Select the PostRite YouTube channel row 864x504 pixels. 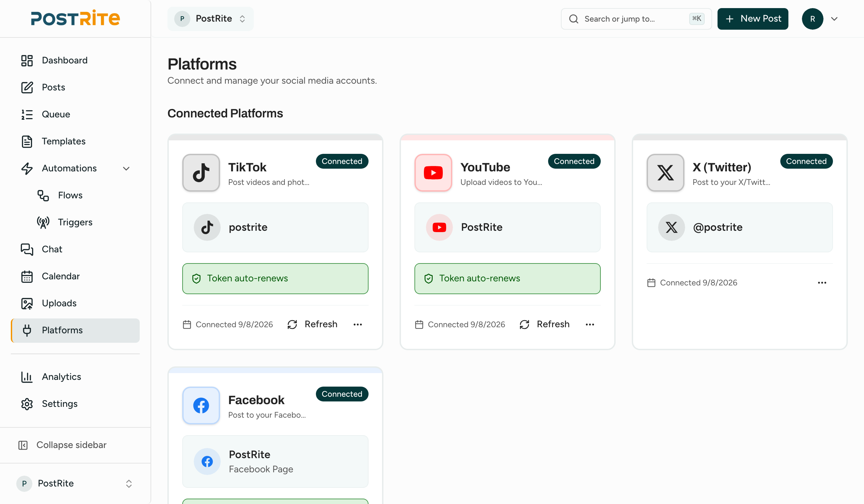coord(507,227)
